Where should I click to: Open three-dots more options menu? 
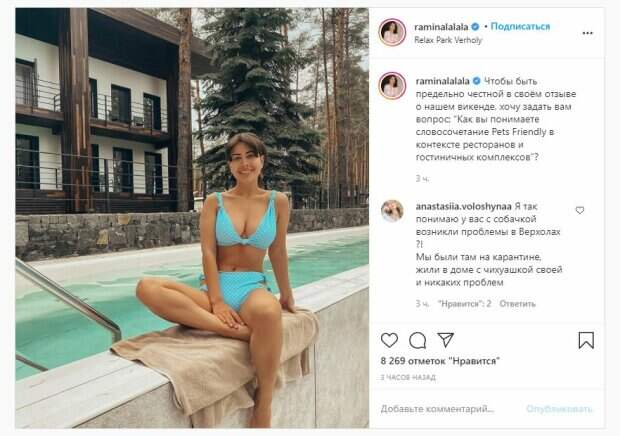(588, 33)
